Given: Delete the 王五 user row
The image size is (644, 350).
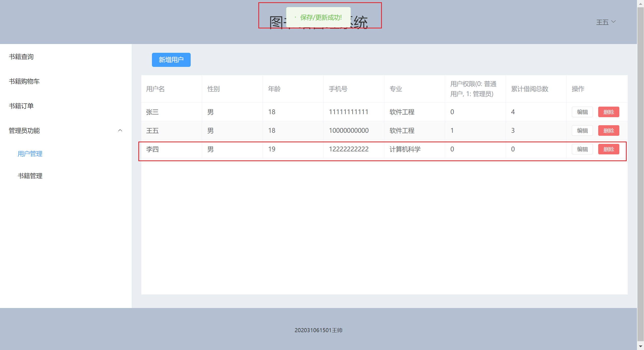Looking at the screenshot, I should click(x=609, y=130).
